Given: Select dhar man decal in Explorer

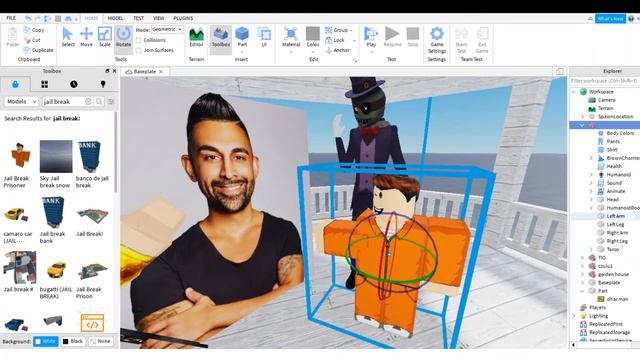Looking at the screenshot, I should pyautogui.click(x=617, y=299).
